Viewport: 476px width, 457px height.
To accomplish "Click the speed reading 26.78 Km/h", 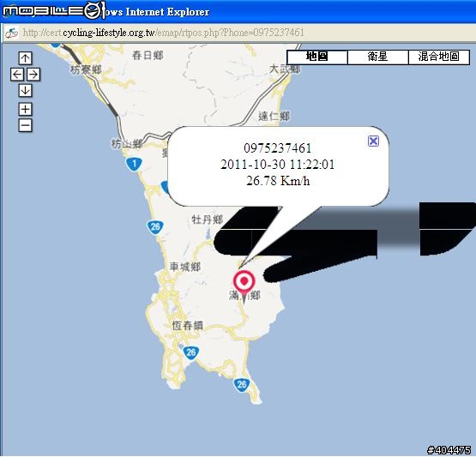I will click(x=278, y=181).
